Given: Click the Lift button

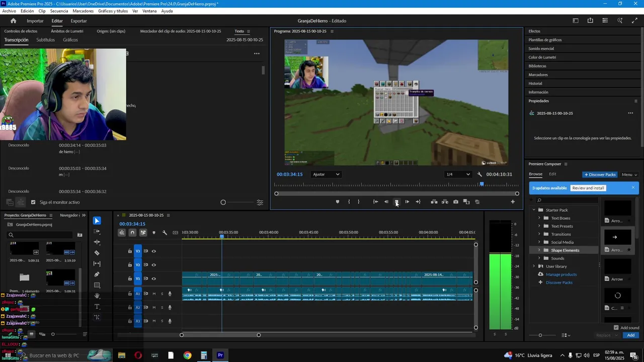Looking at the screenshot, I should (434, 202).
